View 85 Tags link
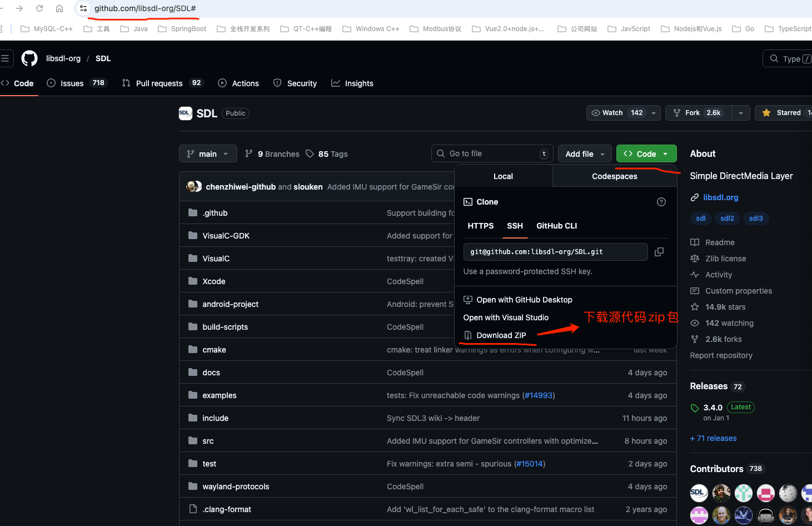Screen dimensions: 812x526 click(327, 154)
